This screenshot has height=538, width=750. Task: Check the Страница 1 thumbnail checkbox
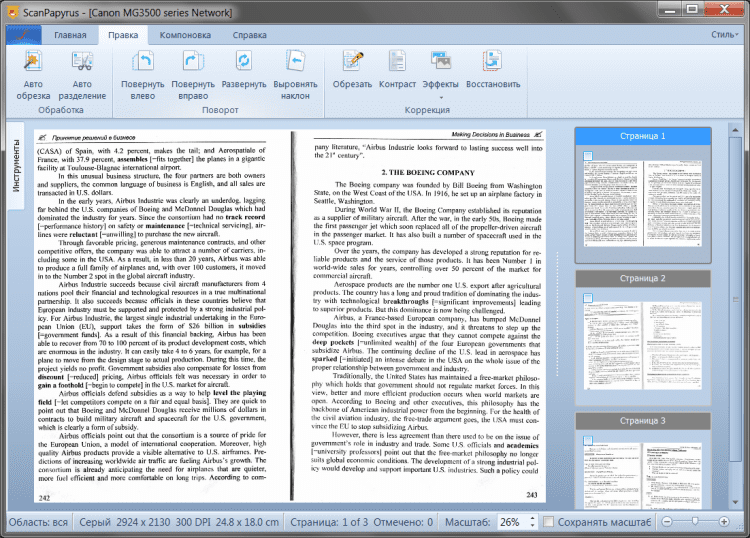pyautogui.click(x=588, y=156)
